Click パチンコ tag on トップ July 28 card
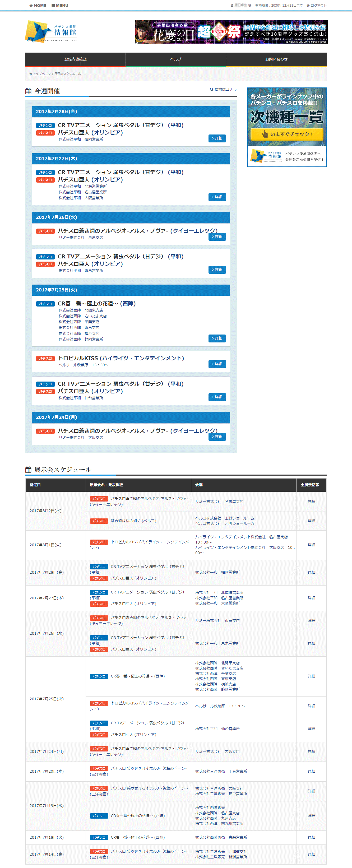Image resolution: width=352 pixels, height=868 pixels. [x=45, y=125]
